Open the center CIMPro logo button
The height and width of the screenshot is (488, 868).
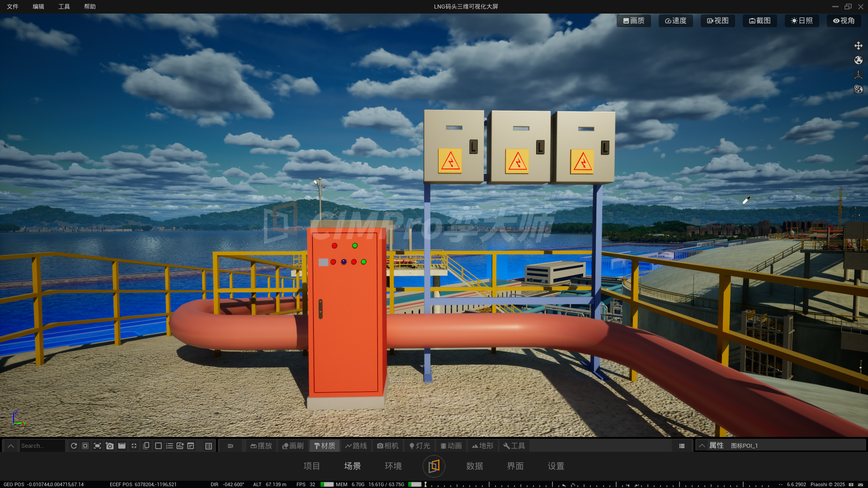pyautogui.click(x=434, y=466)
